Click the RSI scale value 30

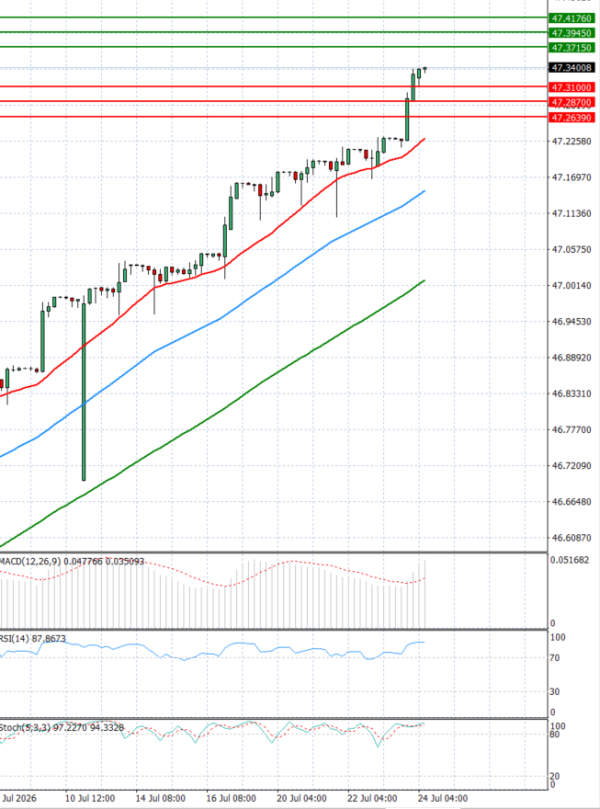(555, 692)
